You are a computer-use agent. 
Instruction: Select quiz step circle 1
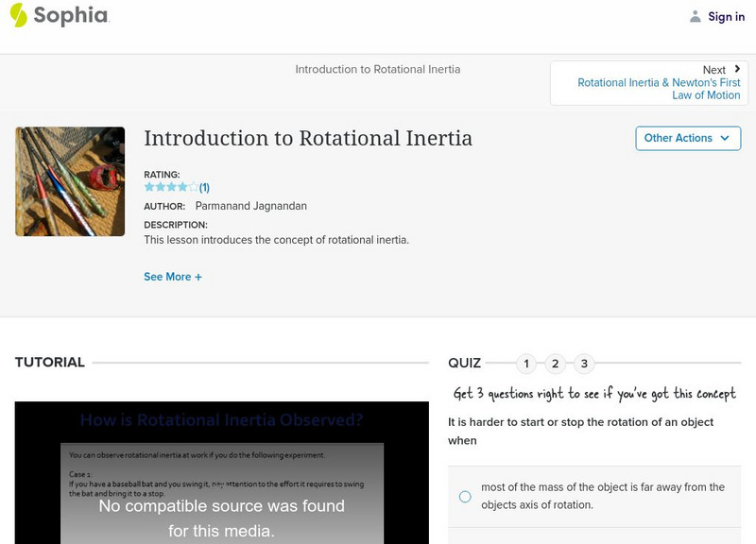(526, 362)
